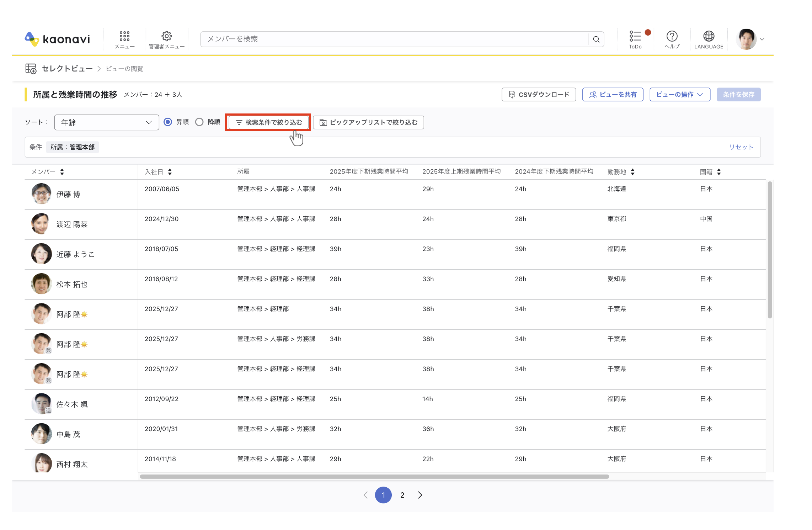
Task: Expand the 年齢 sort dropdown
Action: 107,122
